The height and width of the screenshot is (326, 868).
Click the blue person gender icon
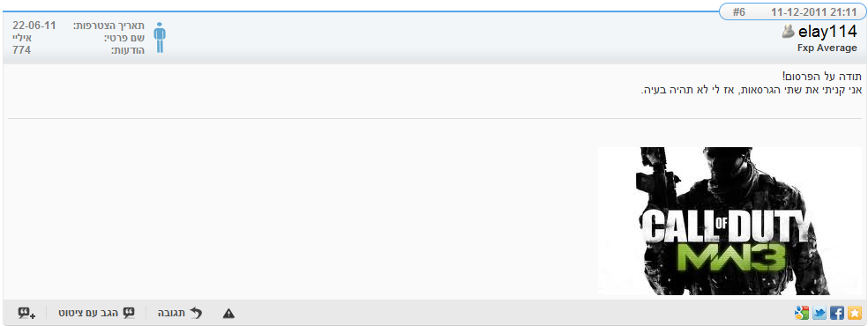(x=160, y=38)
